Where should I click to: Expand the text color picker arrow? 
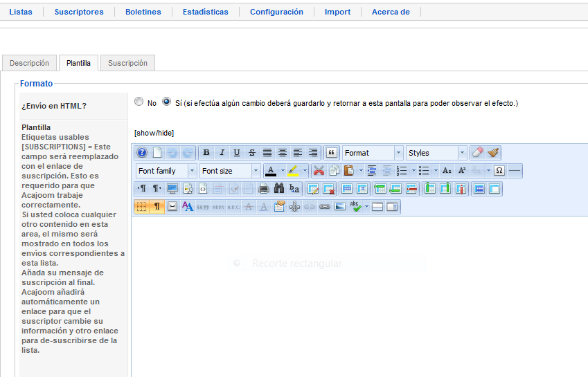click(283, 171)
